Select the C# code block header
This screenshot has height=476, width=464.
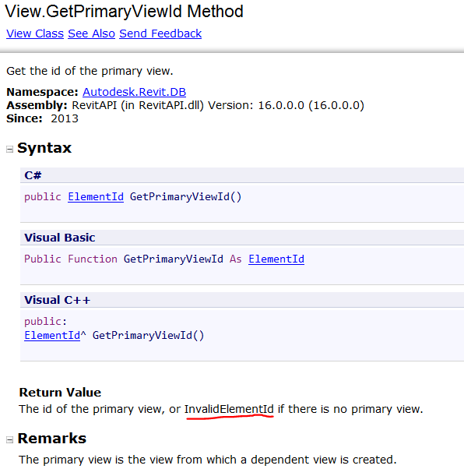pyautogui.click(x=242, y=175)
